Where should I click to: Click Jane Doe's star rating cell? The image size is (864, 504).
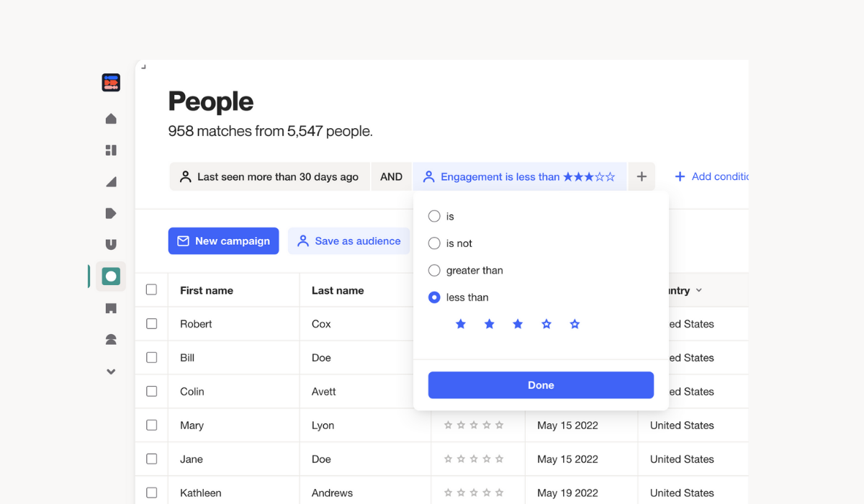click(x=474, y=459)
